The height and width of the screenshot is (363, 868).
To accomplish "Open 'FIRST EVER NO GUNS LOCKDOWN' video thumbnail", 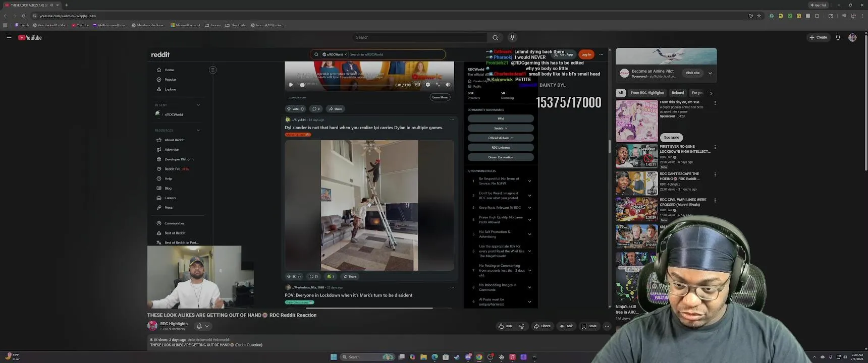I will point(637,156).
